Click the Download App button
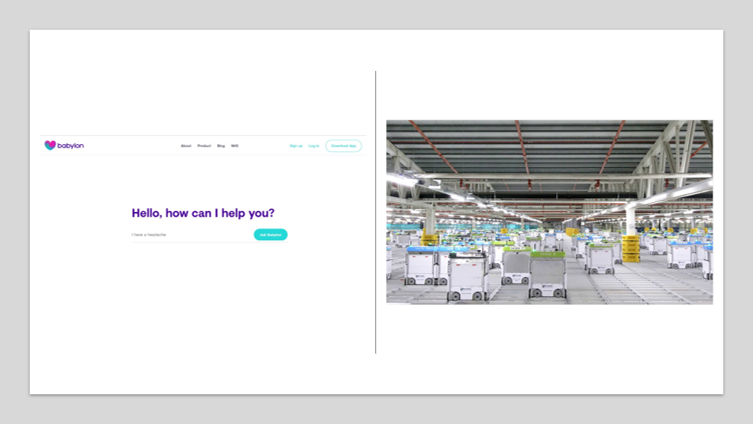 (343, 145)
